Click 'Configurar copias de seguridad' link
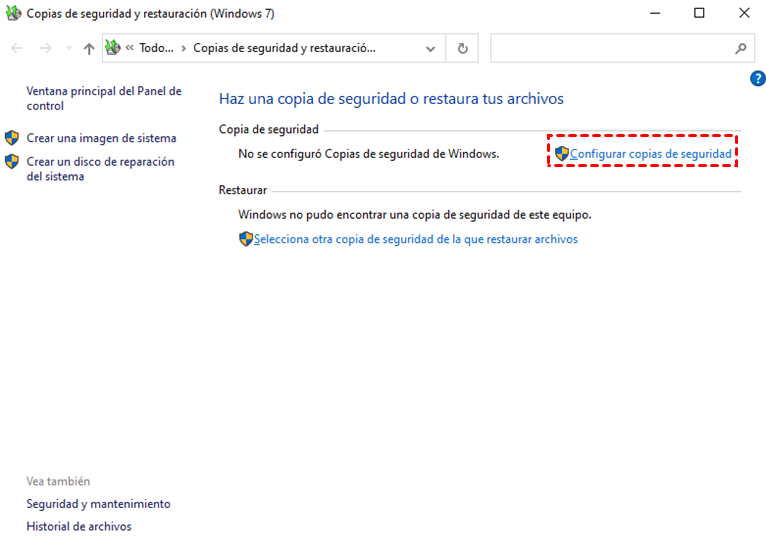The width and height of the screenshot is (766, 543). pyautogui.click(x=651, y=154)
